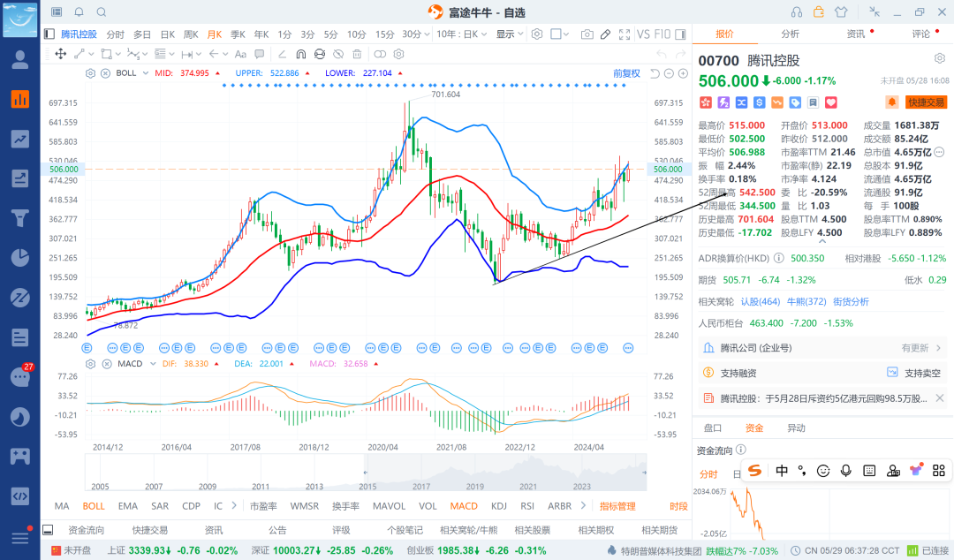Select the 周K chart period tab

(x=191, y=34)
